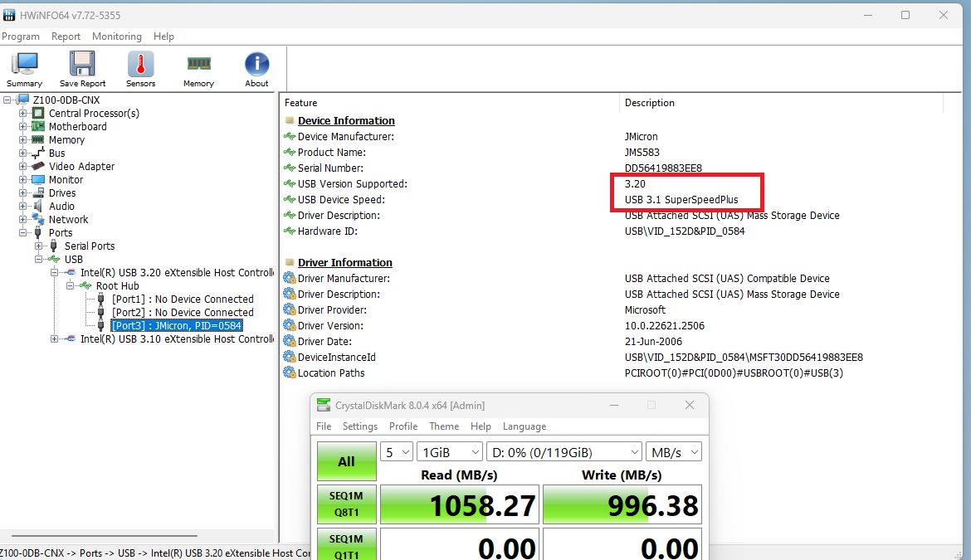Image resolution: width=971 pixels, height=560 pixels.
Task: Select the Memory tree item
Action: [x=66, y=140]
